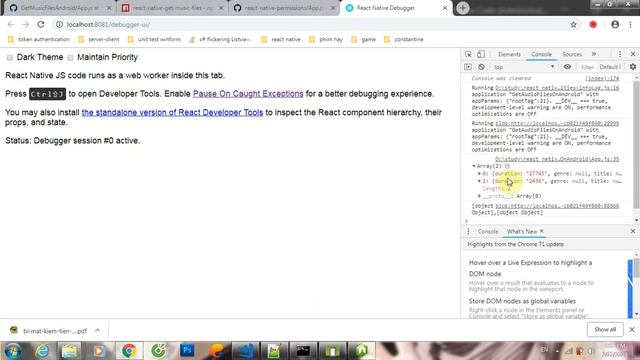Bookmark this page with the star
The width and height of the screenshot is (640, 360).
[x=573, y=24]
